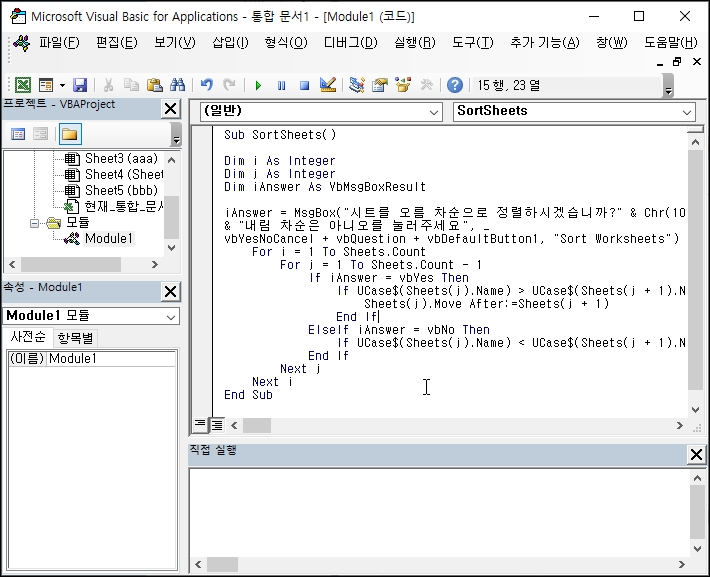Click the View Code icon in the project panel
Image resolution: width=710 pixels, height=577 pixels.
point(18,134)
